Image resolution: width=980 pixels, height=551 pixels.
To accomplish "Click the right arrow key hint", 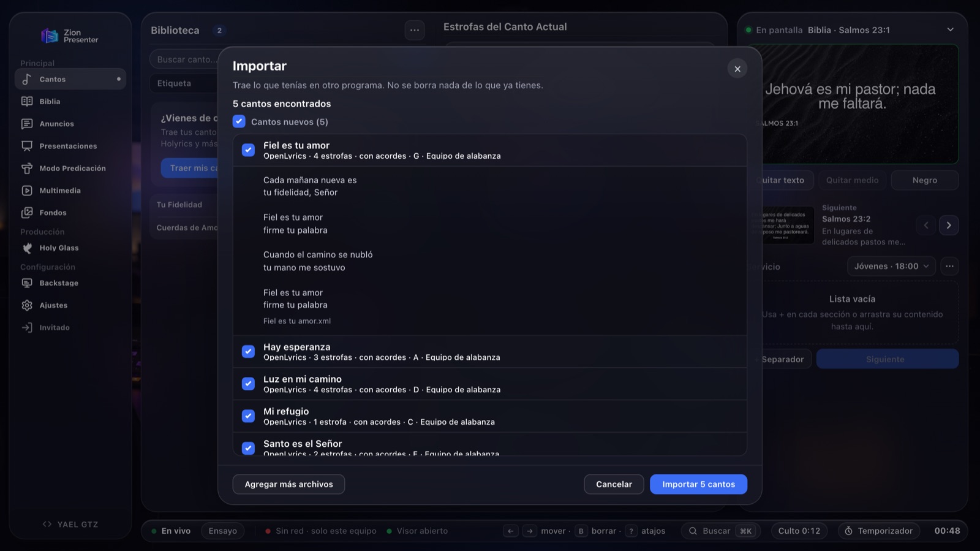I will (x=530, y=531).
